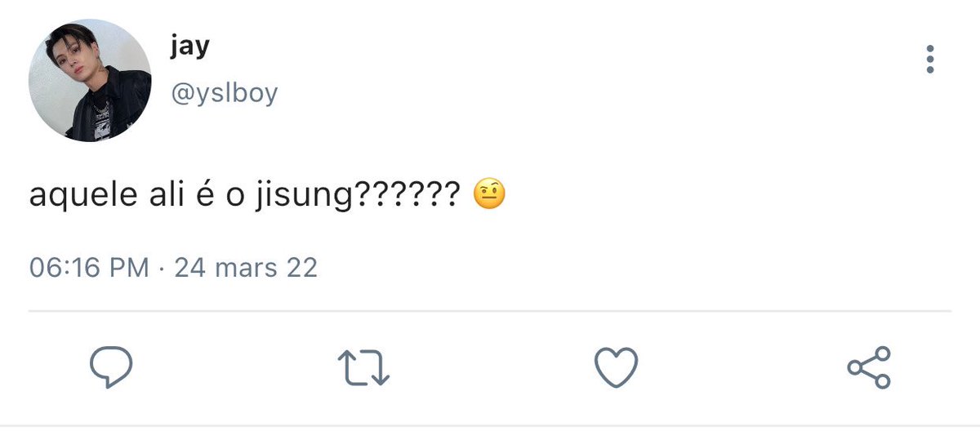The height and width of the screenshot is (440, 980).
Task: Expand tweet options via vertical dots
Action: pos(929,60)
